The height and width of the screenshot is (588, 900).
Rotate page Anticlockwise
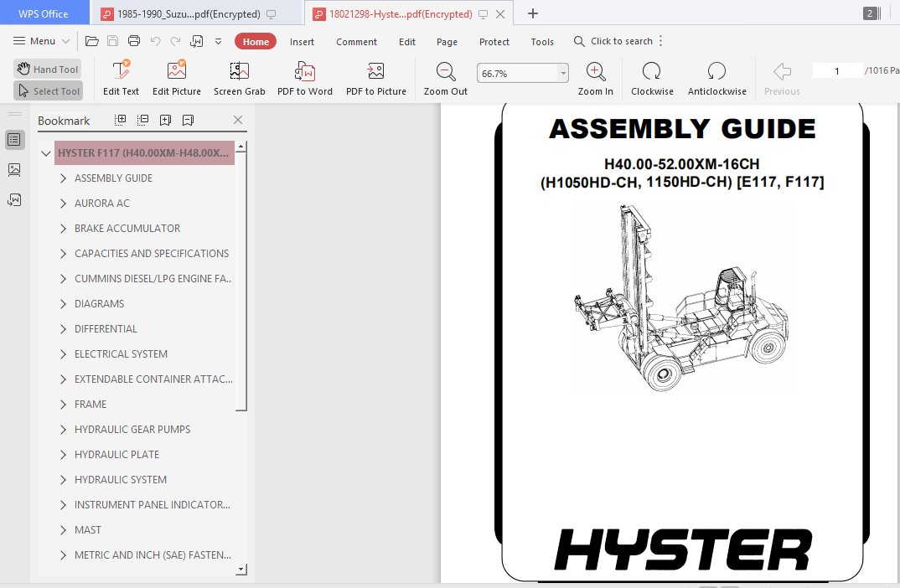(x=717, y=78)
